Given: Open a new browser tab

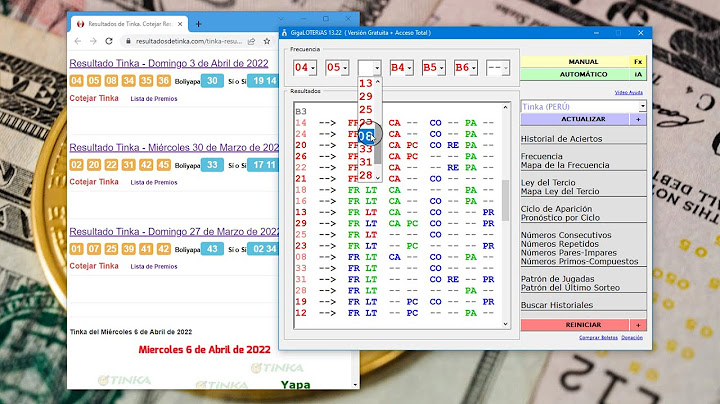Looking at the screenshot, I should pyautogui.click(x=198, y=24).
